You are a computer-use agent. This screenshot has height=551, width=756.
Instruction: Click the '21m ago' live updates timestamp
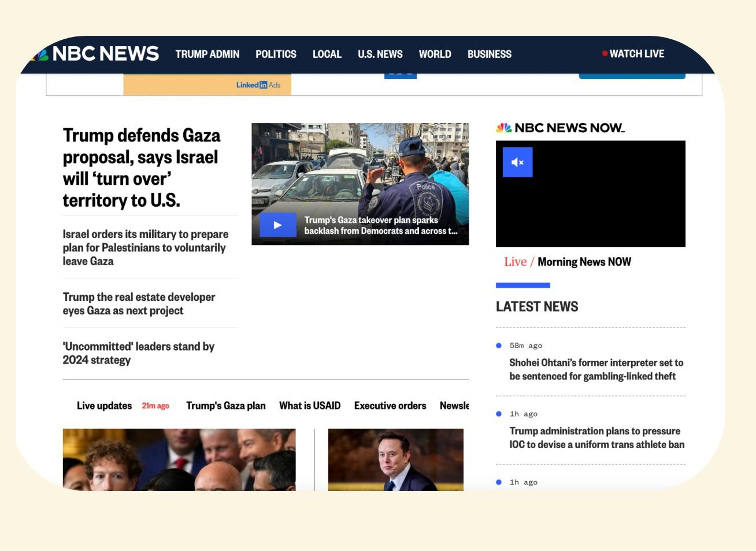155,406
